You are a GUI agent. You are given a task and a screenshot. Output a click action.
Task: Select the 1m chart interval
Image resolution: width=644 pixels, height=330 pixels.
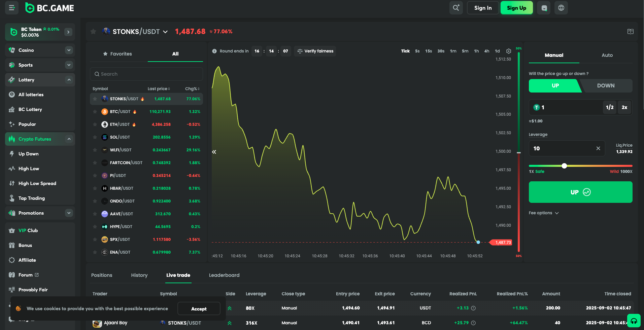453,51
